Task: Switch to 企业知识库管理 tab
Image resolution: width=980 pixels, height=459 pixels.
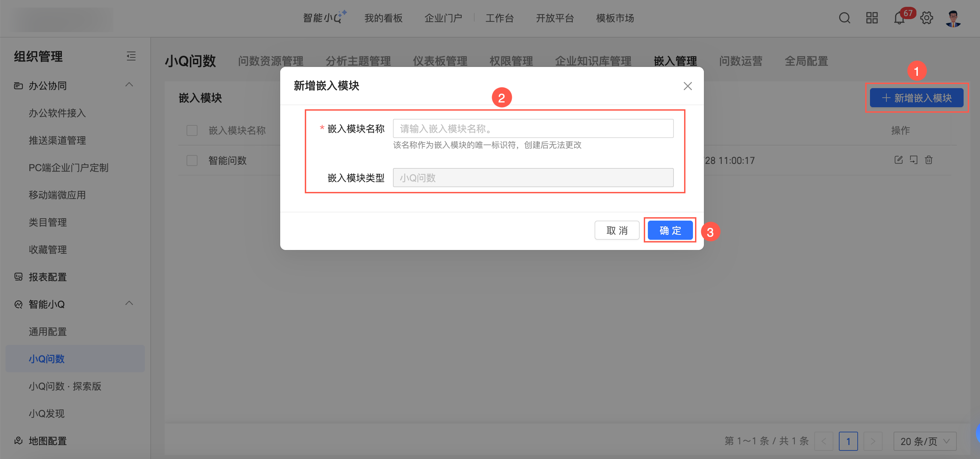Action: click(x=593, y=61)
